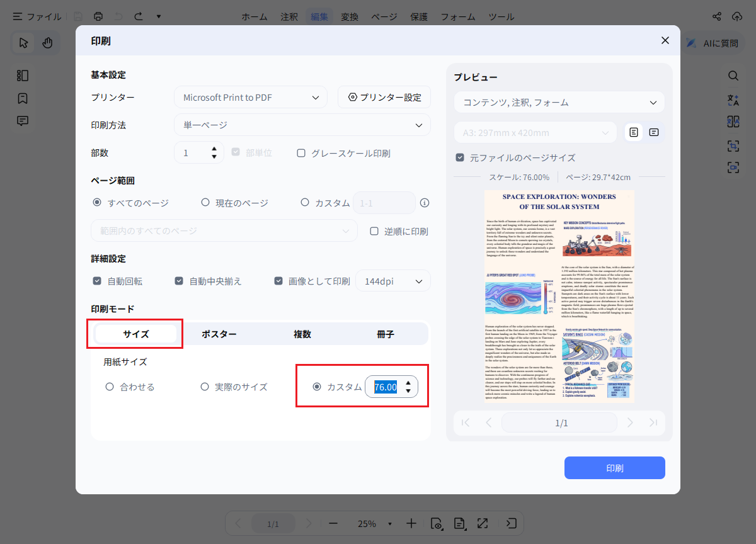Open the 144dpi dropdown
Viewport: 756px width, 544px height.
coord(393,281)
